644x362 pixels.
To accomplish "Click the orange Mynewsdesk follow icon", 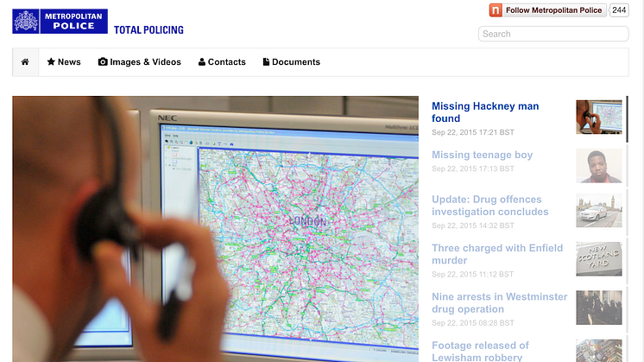I will [x=496, y=10].
